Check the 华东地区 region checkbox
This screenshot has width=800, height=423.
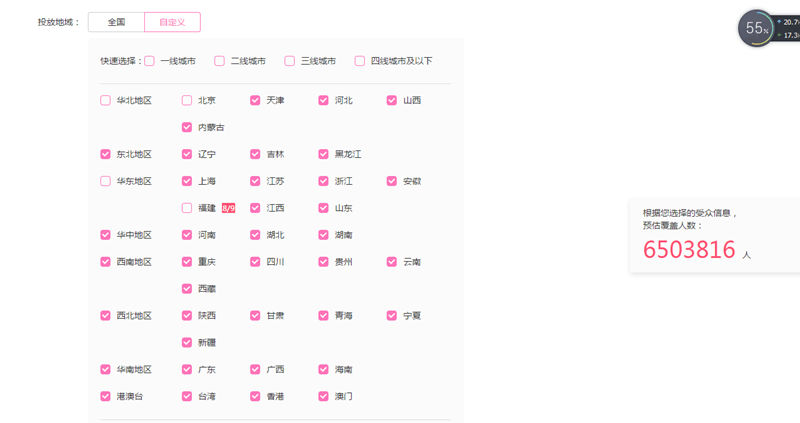tap(106, 181)
